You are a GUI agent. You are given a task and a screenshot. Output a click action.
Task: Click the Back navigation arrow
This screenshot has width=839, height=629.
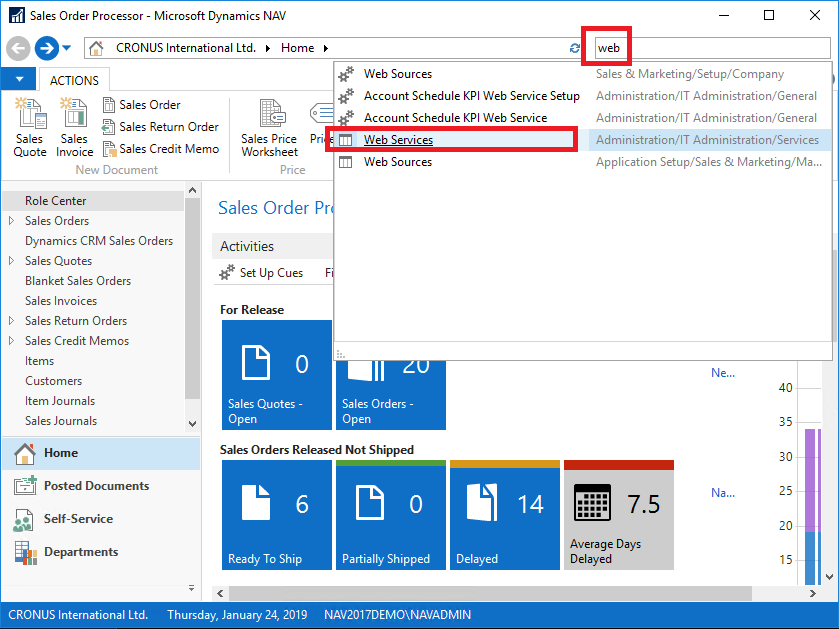pos(18,48)
